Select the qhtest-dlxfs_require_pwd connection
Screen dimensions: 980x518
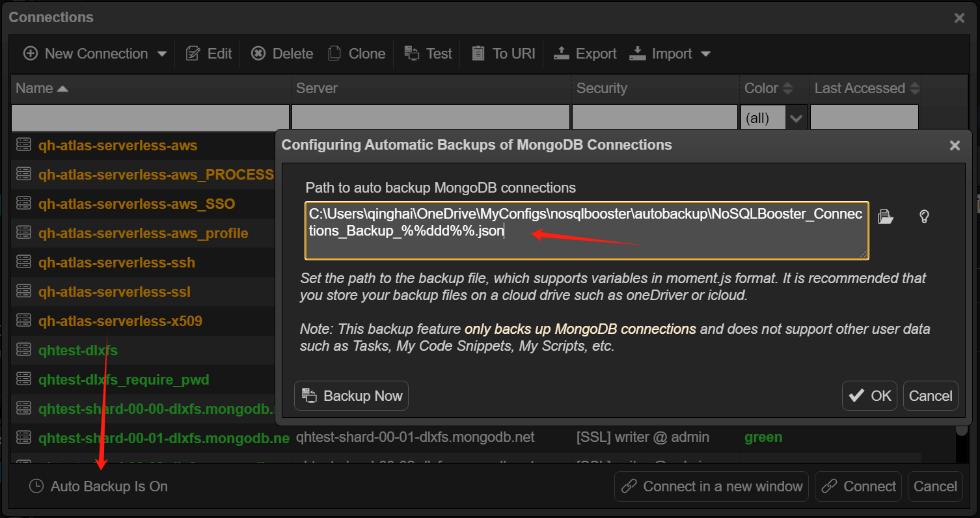124,379
